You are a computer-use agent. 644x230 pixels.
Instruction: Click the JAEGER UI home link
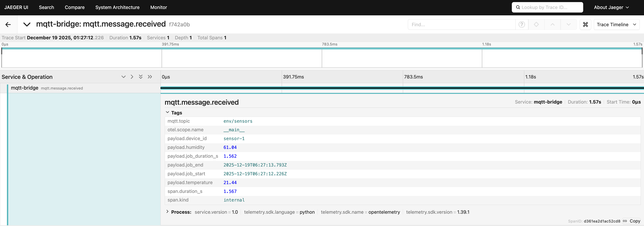coord(16,7)
